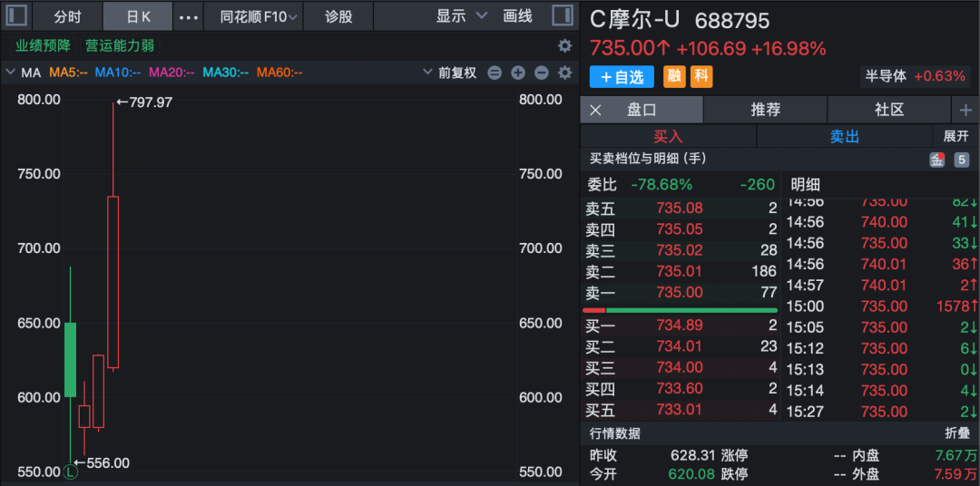Switch to the 分时 intraday chart tab
Image resolution: width=980 pixels, height=486 pixels.
click(67, 16)
